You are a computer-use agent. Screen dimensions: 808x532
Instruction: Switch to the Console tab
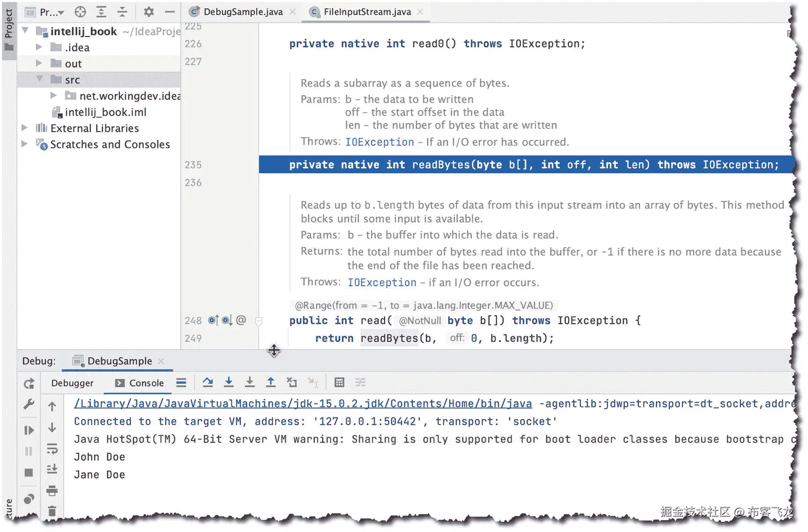pos(140,383)
